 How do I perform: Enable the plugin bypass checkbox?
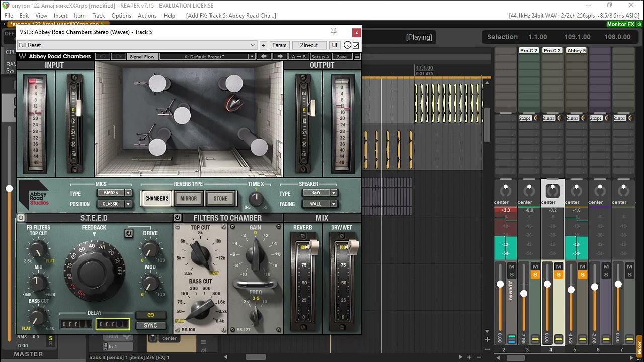click(356, 45)
